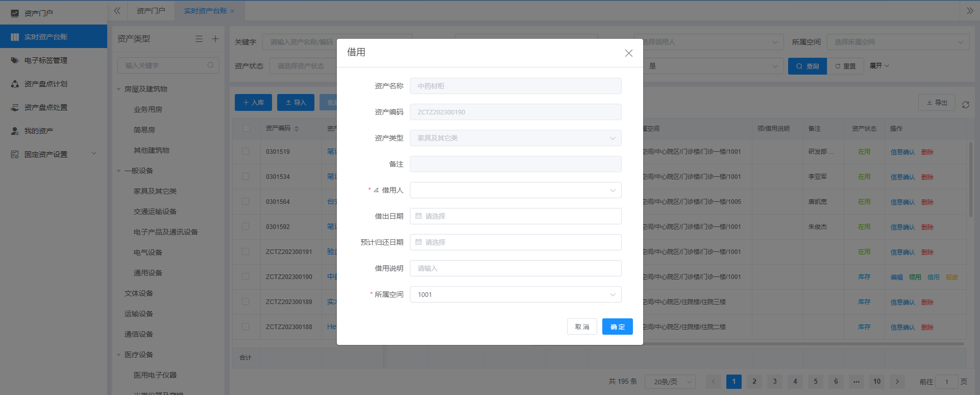Image resolution: width=980 pixels, height=395 pixels.
Task: Click the double-chevron right icon at top right
Action: (970, 11)
